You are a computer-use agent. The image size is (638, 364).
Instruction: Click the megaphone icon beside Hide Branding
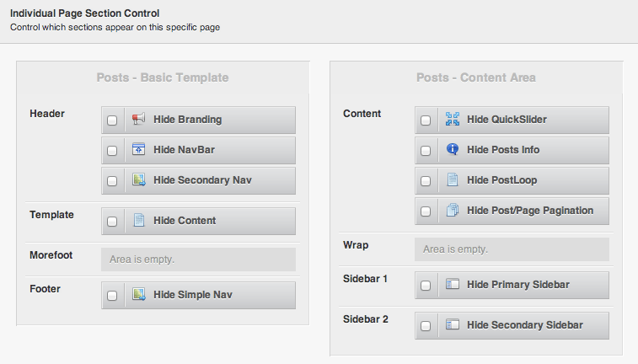[x=139, y=120]
